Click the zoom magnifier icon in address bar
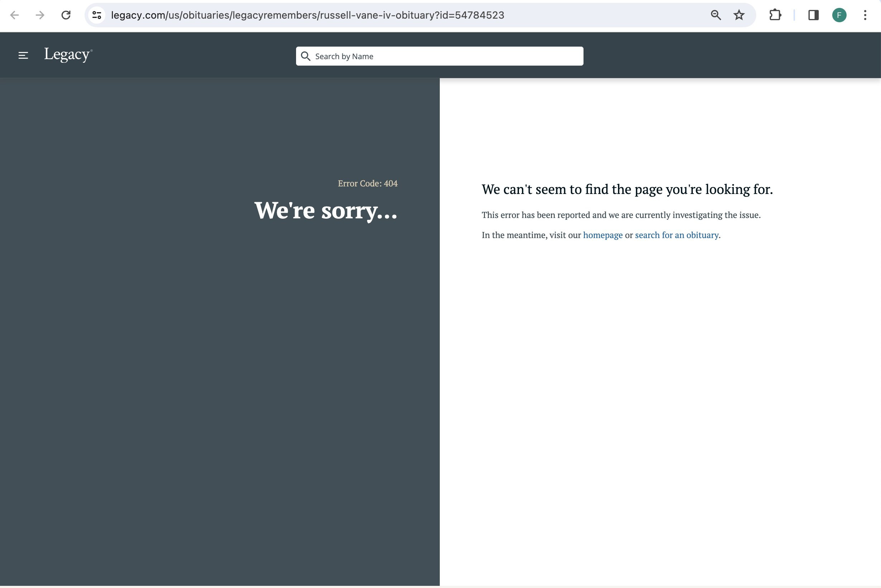The image size is (881, 588). coord(715,15)
